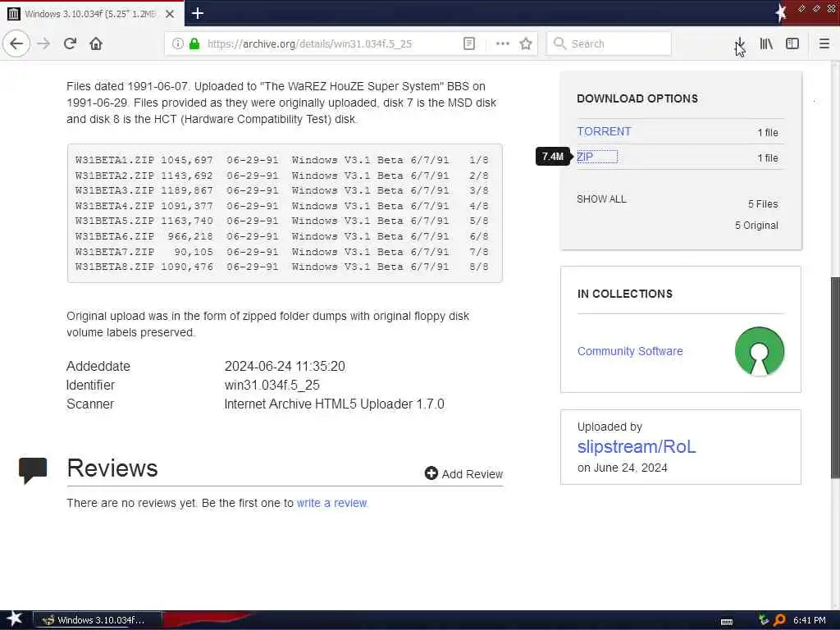The height and width of the screenshot is (630, 840).
Task: Toggle the sidebar view button
Action: [792, 43]
